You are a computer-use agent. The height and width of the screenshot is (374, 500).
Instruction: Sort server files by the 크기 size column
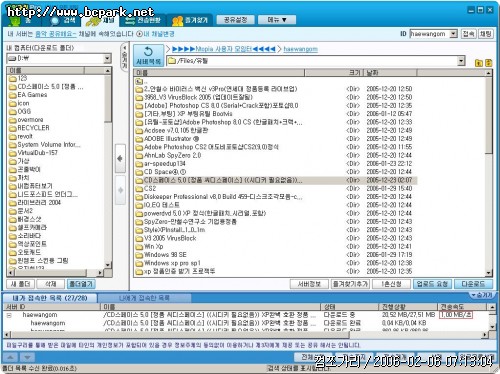pos(333,73)
